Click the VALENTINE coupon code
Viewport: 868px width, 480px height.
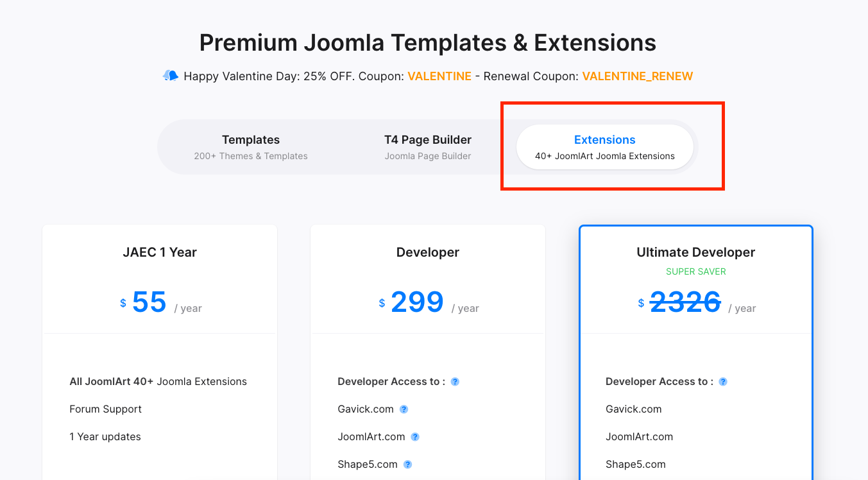[x=439, y=76]
